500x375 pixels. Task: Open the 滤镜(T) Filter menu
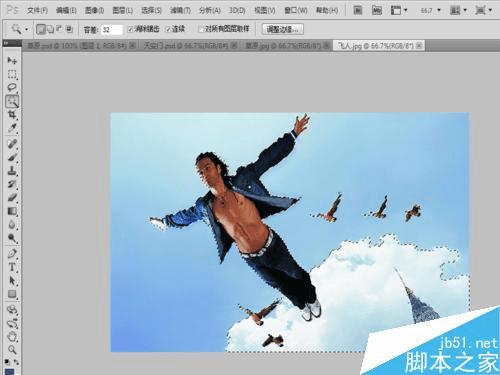click(180, 10)
